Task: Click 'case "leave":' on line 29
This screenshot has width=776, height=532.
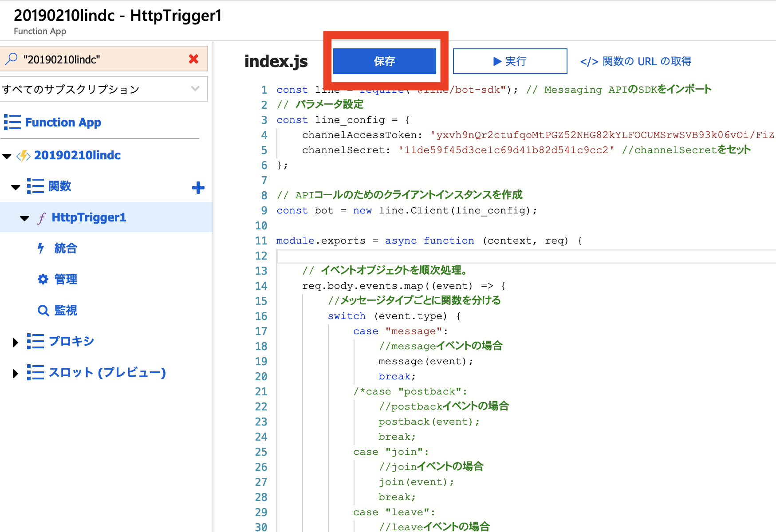Action: pos(394,512)
